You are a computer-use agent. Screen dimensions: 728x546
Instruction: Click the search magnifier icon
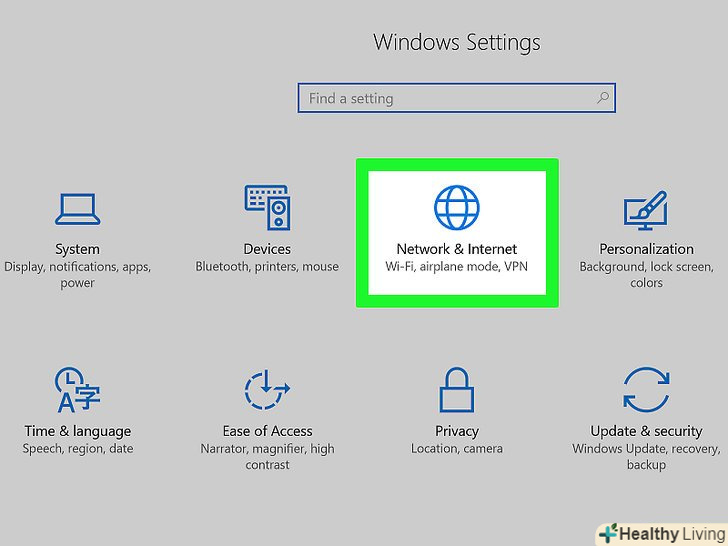coord(603,98)
